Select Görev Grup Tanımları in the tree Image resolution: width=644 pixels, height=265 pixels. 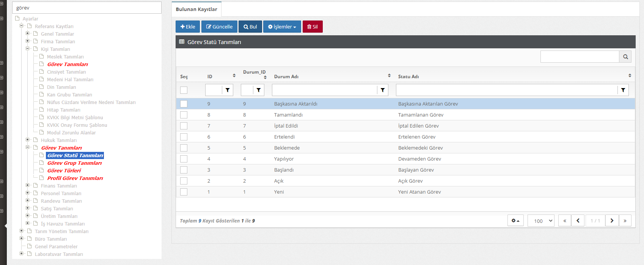pyautogui.click(x=74, y=163)
